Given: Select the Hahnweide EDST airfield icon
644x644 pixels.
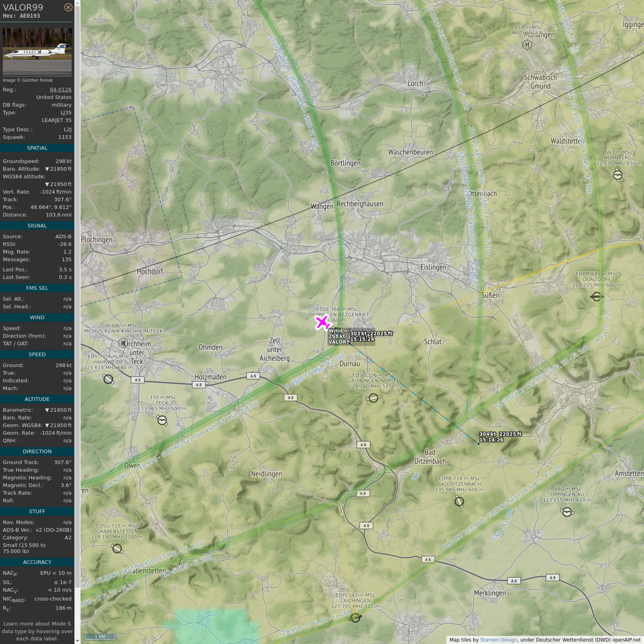Looking at the screenshot, I should coord(108,379).
